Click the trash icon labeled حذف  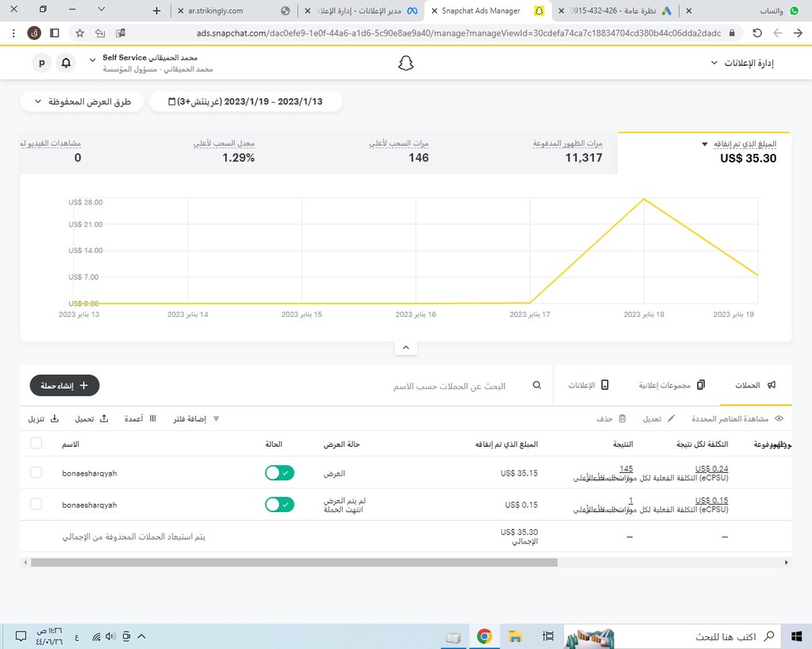click(622, 418)
